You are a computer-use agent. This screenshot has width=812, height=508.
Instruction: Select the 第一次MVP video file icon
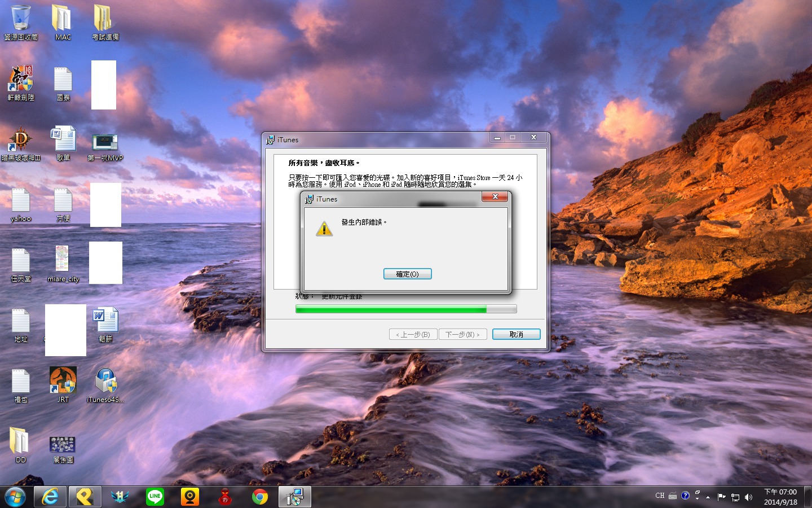coord(105,147)
